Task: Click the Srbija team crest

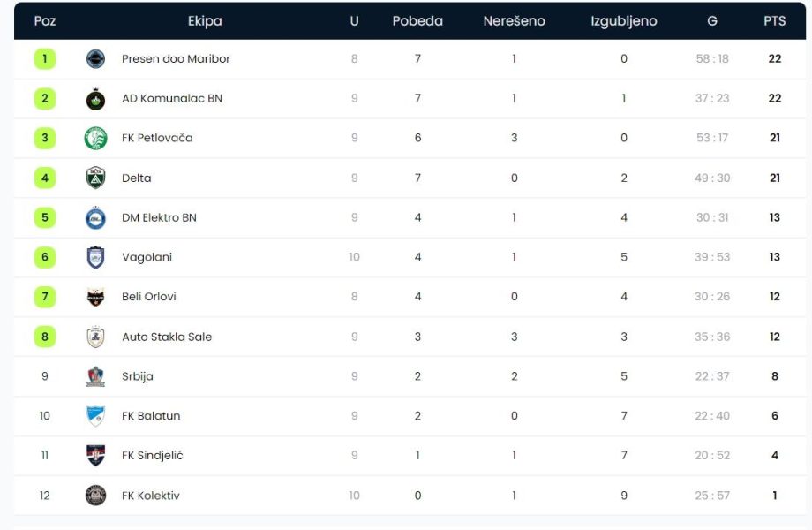Action: pyautogui.click(x=95, y=376)
